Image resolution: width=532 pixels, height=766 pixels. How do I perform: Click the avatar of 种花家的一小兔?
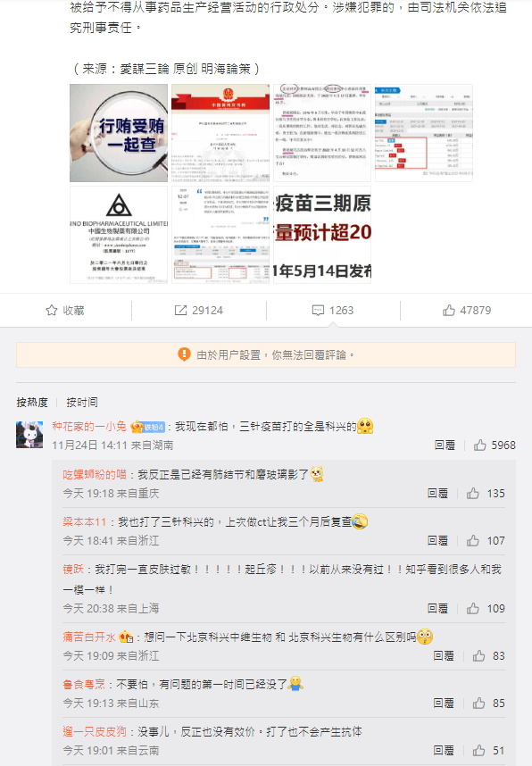[x=29, y=435]
